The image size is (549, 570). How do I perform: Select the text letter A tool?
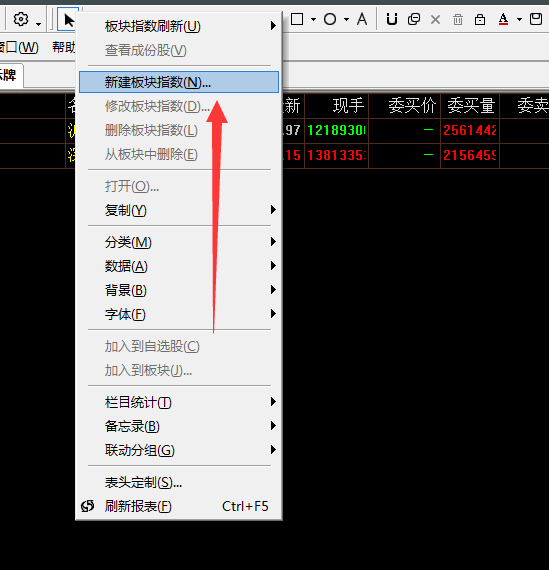pos(362,19)
